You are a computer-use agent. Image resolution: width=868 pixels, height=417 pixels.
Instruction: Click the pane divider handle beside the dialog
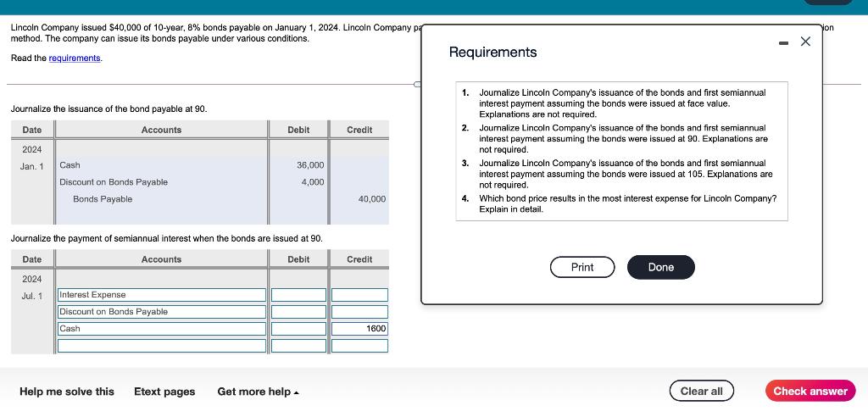417,84
